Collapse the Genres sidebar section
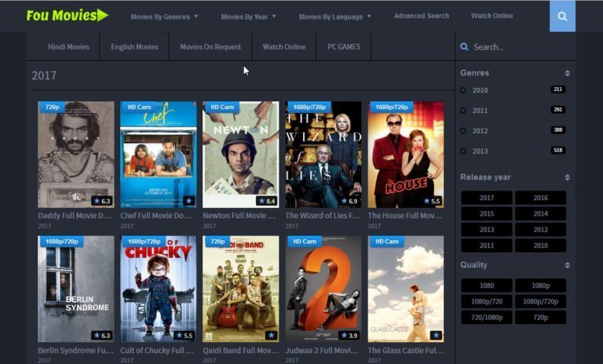Screen dimensions: 603x364 [x=567, y=73]
